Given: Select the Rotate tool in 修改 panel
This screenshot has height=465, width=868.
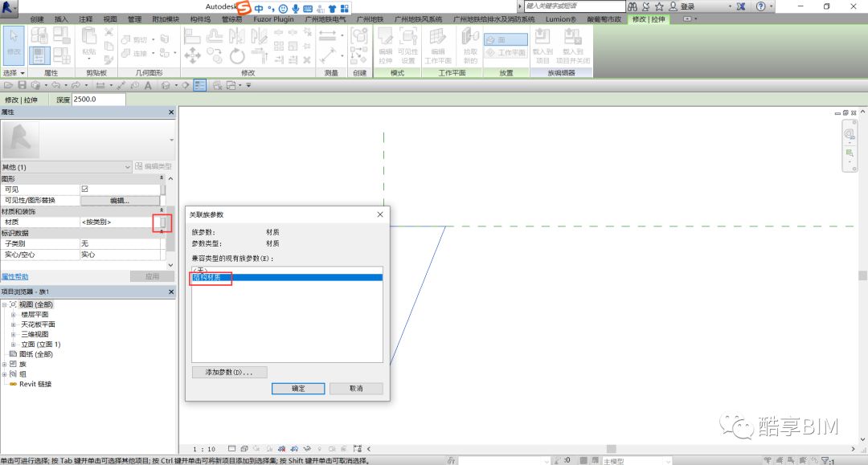Looking at the screenshot, I should (237, 55).
